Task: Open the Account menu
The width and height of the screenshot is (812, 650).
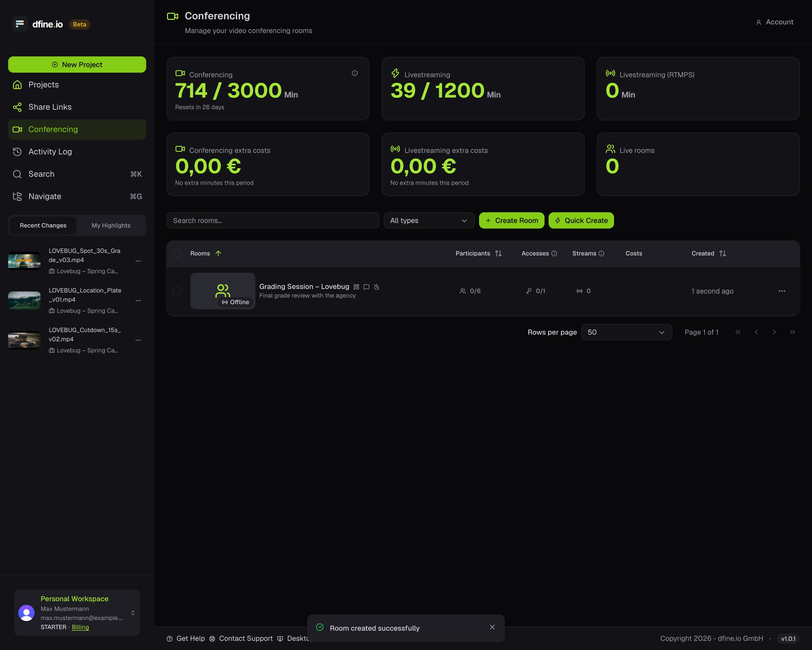Action: coord(774,22)
